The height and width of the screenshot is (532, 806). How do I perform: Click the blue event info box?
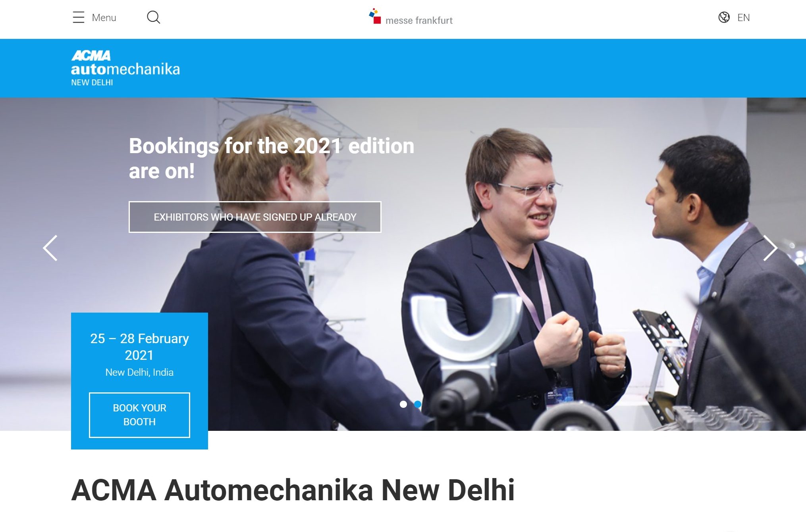(x=139, y=381)
